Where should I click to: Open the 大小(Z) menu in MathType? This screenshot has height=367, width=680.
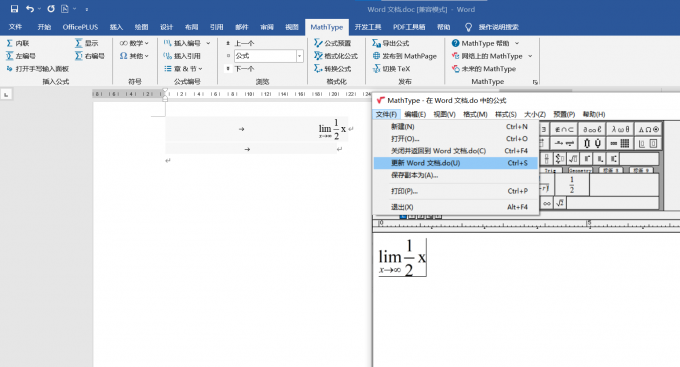535,114
